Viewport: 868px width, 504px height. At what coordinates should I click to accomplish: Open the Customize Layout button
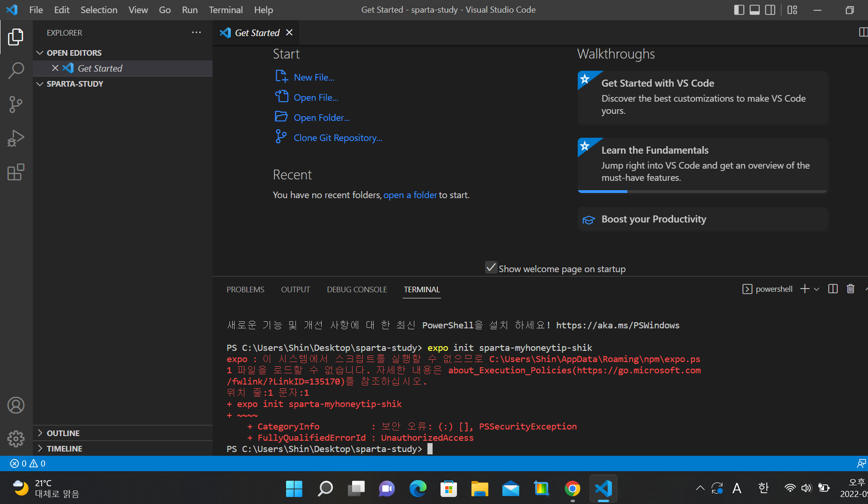point(792,10)
